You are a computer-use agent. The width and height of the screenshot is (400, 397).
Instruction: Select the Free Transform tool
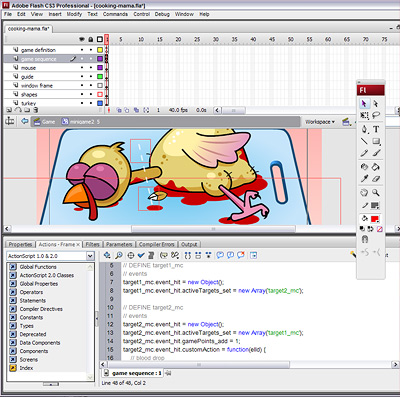pos(364,115)
